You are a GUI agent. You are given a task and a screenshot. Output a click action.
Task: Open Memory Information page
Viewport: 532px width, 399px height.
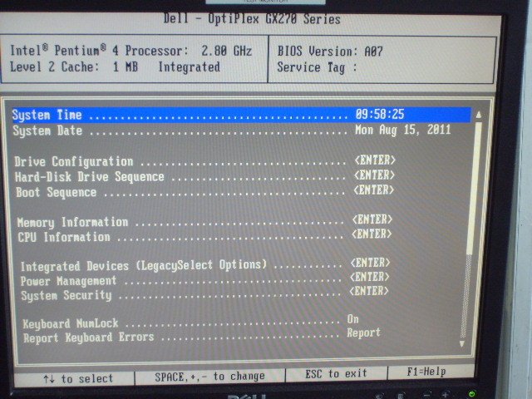72,223
